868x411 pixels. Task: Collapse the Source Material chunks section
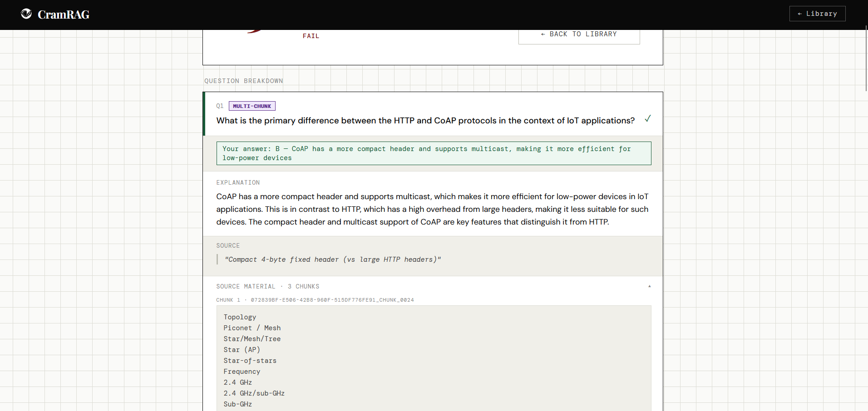pyautogui.click(x=649, y=286)
